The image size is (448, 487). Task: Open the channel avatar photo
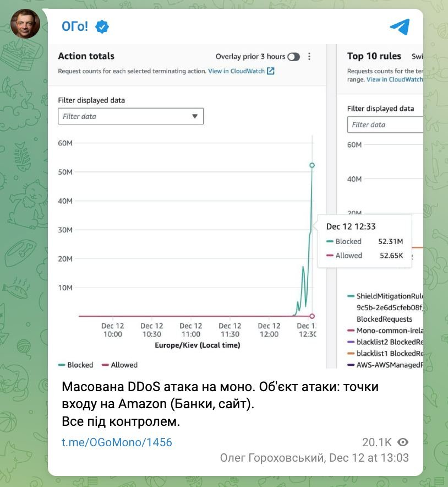pyautogui.click(x=25, y=24)
